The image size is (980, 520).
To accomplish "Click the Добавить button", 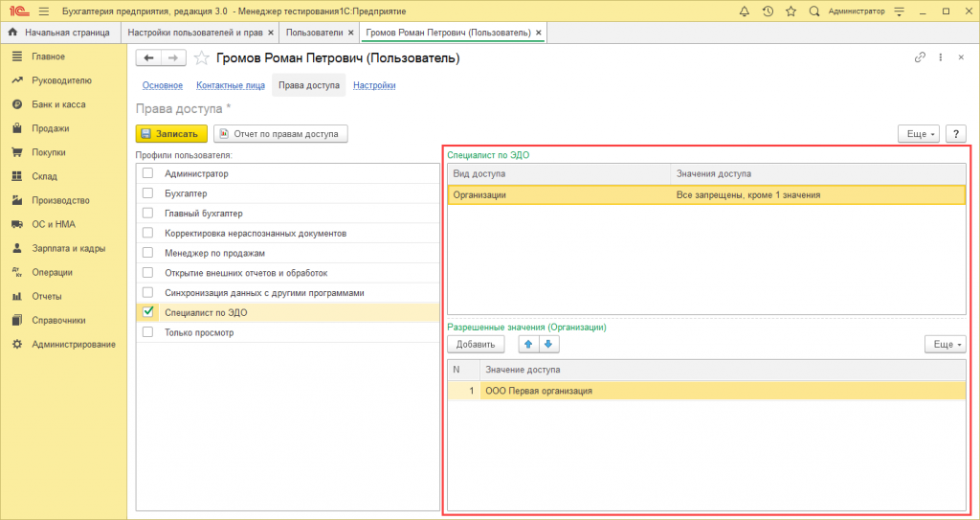I will pyautogui.click(x=476, y=344).
